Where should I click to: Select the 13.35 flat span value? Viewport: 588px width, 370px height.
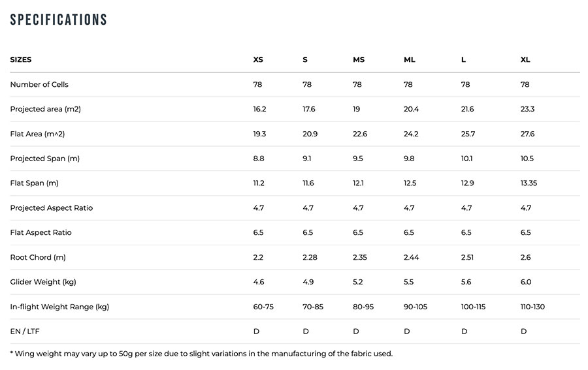529,183
